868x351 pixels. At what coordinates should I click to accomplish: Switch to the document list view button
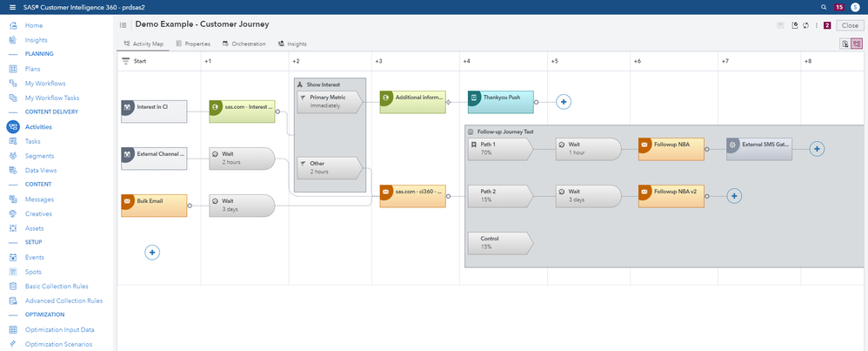(845, 44)
